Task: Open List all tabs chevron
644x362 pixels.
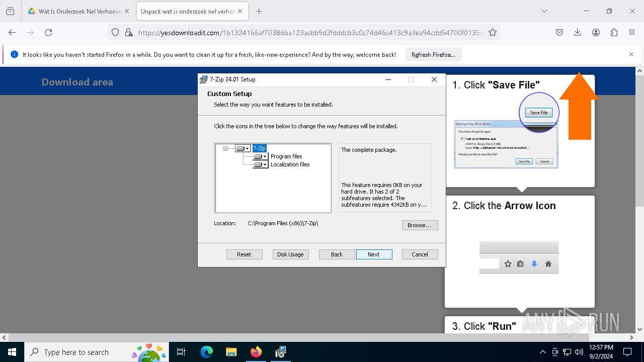Action: coord(544,11)
